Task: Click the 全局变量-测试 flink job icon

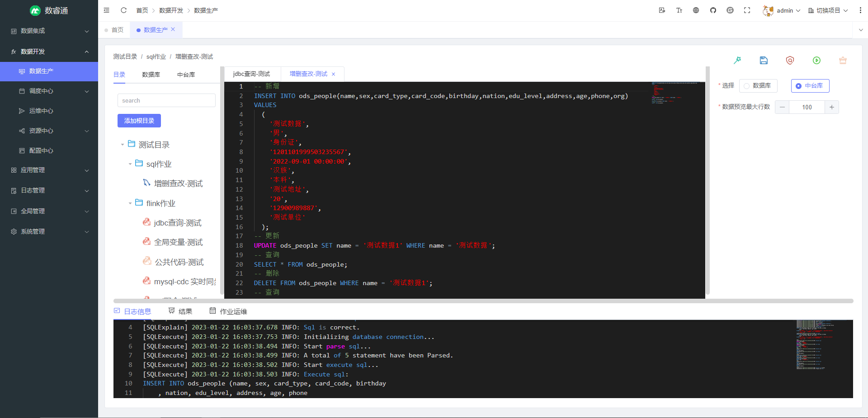Action: click(x=146, y=241)
